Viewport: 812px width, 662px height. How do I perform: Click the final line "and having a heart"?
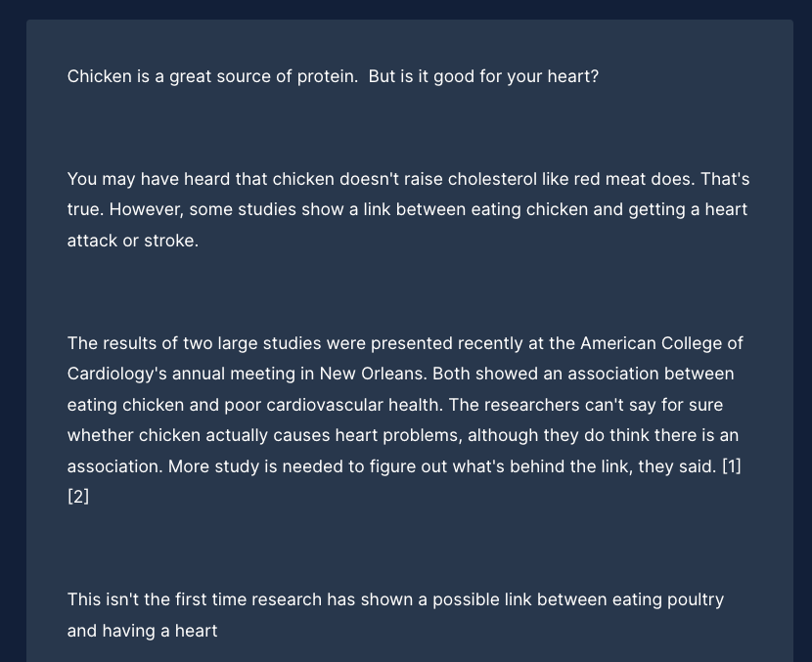point(143,631)
